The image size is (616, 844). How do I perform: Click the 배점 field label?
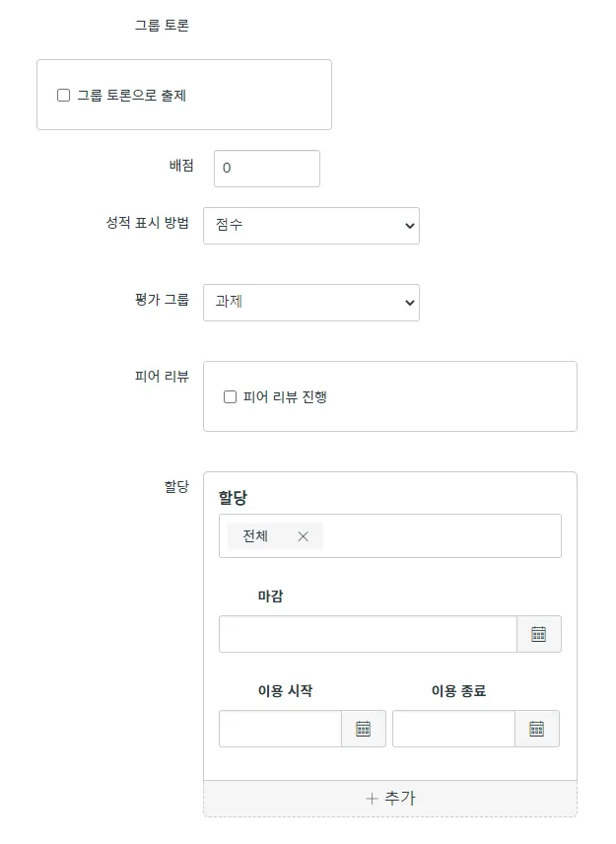click(181, 166)
